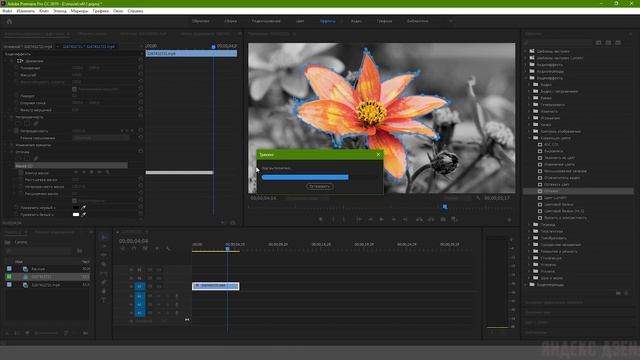
Task: Select the Маска (1) row
Action: coord(71,166)
